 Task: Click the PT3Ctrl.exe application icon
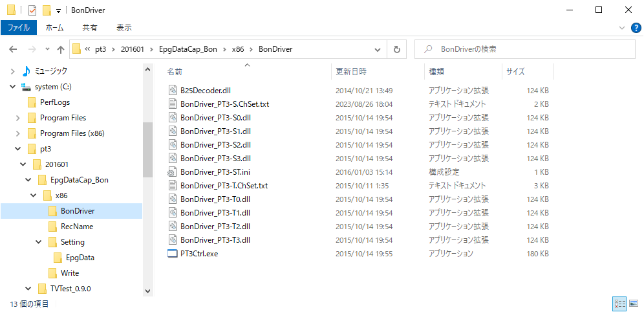(x=173, y=254)
